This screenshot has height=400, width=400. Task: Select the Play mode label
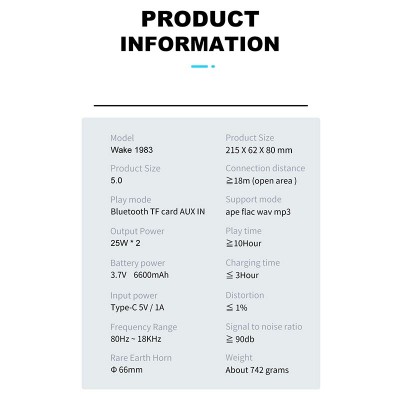[x=131, y=200]
